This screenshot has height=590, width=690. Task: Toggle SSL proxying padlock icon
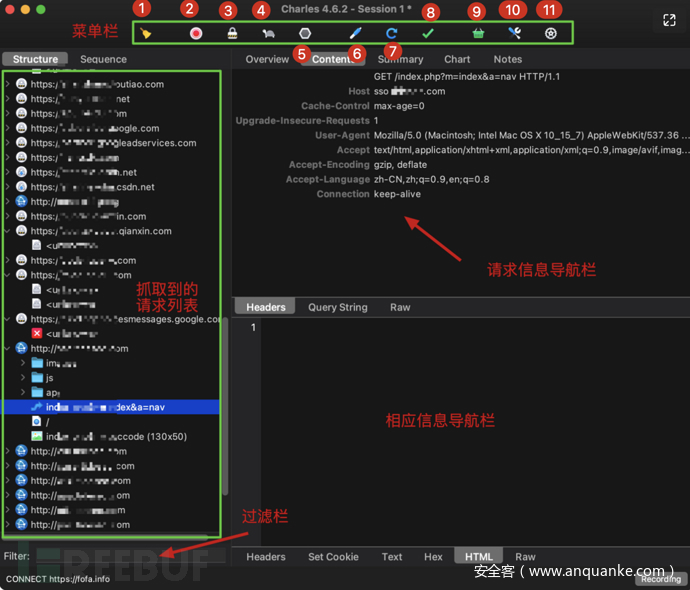pyautogui.click(x=232, y=33)
